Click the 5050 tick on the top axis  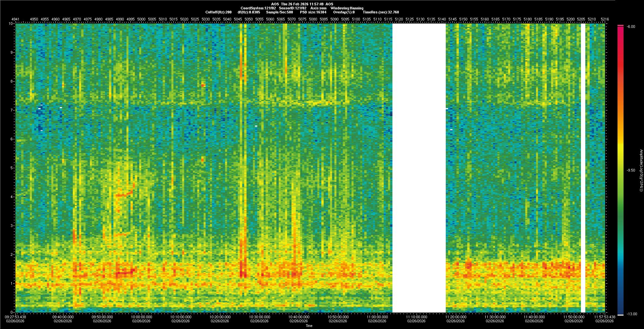(x=249, y=19)
